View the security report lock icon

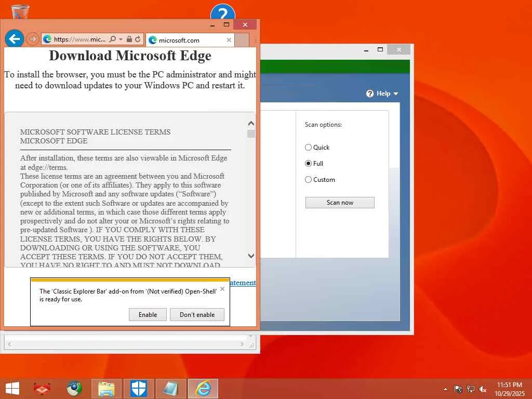pos(129,39)
